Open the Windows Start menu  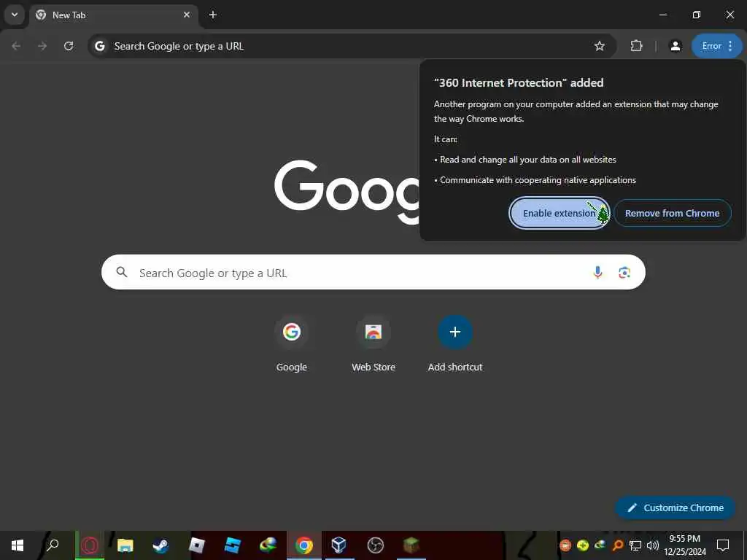tap(18, 545)
